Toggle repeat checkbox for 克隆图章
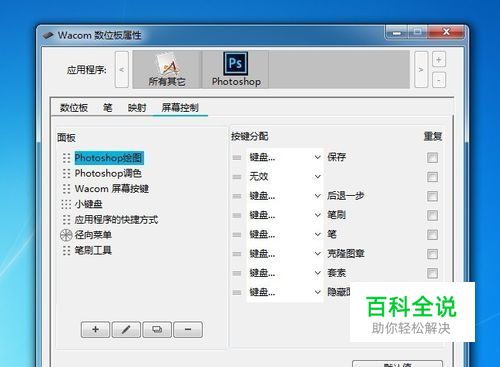The width and height of the screenshot is (500, 367). tap(432, 254)
